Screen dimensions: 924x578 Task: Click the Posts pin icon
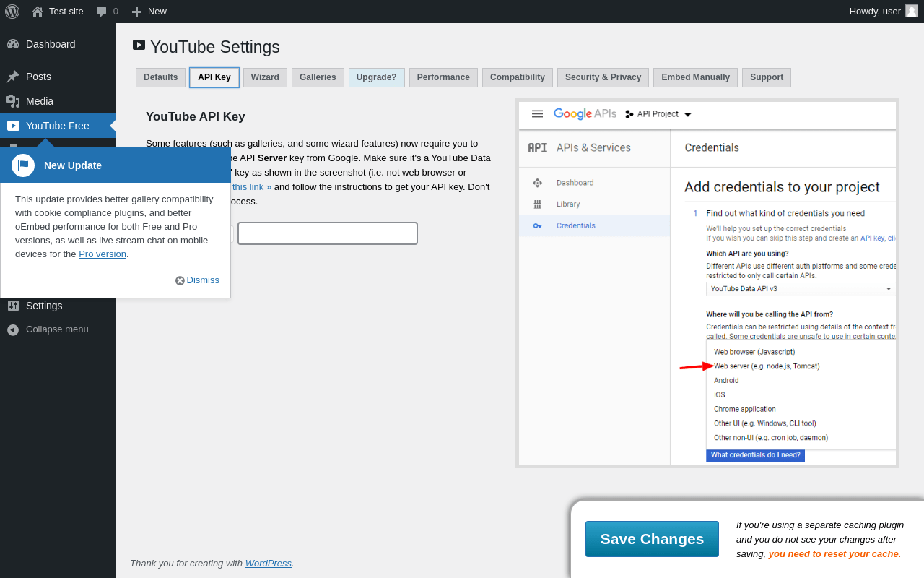(13, 77)
